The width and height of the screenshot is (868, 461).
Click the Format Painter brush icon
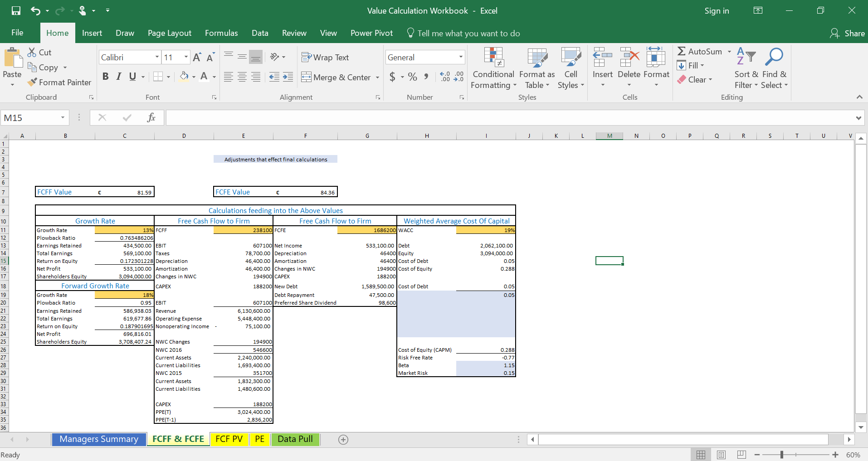pos(32,82)
